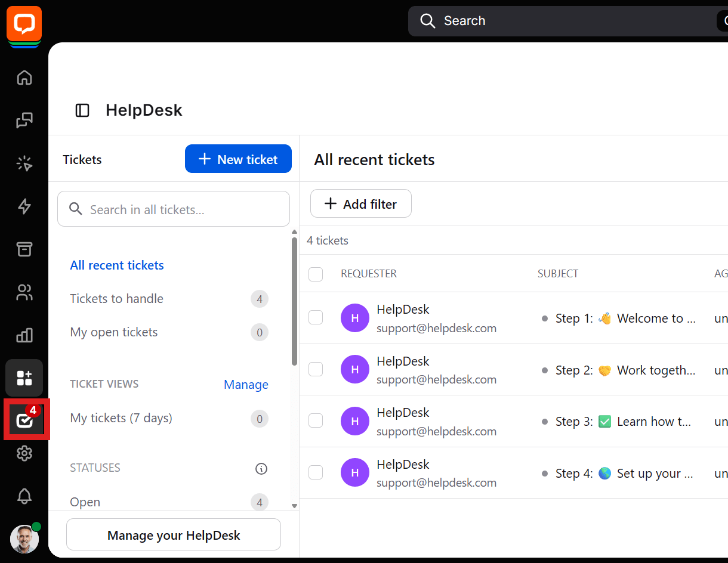Click the LiveChat logo icon
Screen dimensions: 728x563
(24, 24)
